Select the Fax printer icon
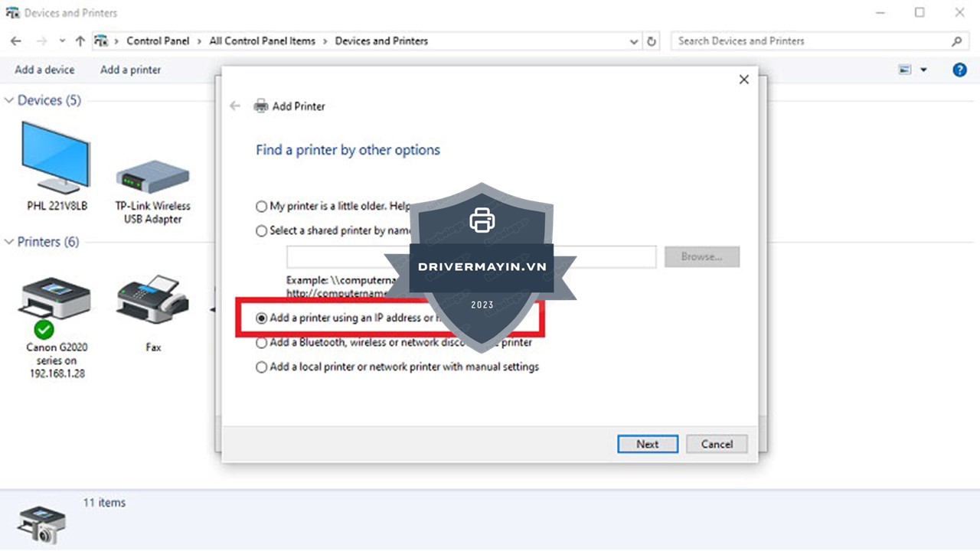980x551 pixels. click(x=153, y=300)
